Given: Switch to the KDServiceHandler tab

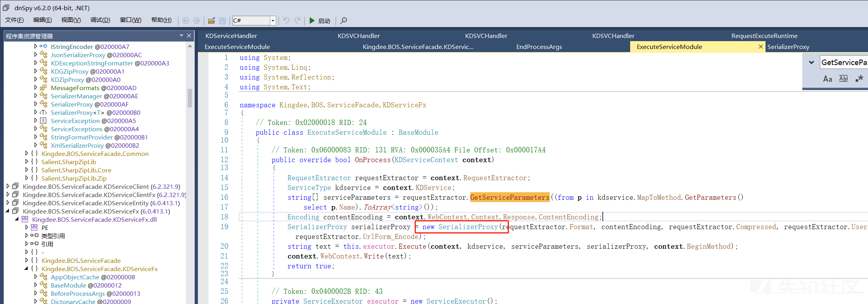Looking at the screenshot, I should (x=231, y=36).
